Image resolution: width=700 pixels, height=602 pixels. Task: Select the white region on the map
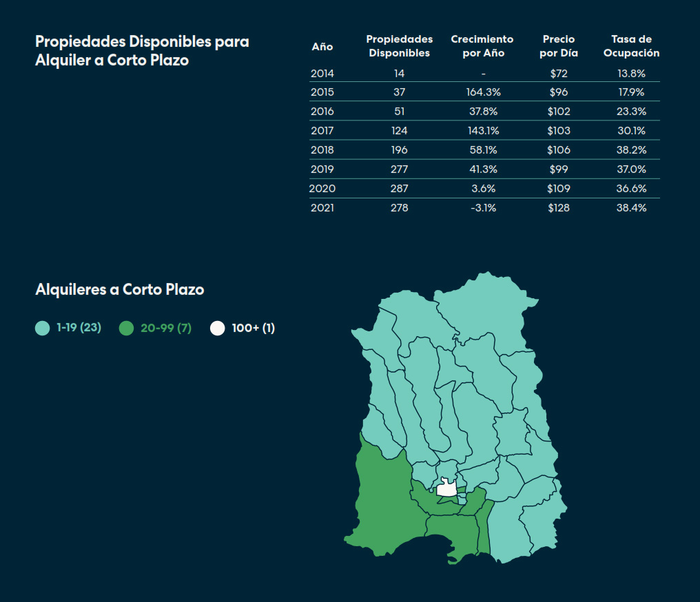click(x=446, y=489)
